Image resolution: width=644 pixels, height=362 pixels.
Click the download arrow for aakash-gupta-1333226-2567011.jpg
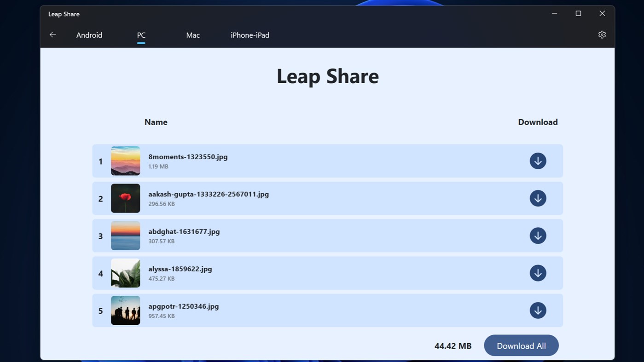[x=538, y=198]
